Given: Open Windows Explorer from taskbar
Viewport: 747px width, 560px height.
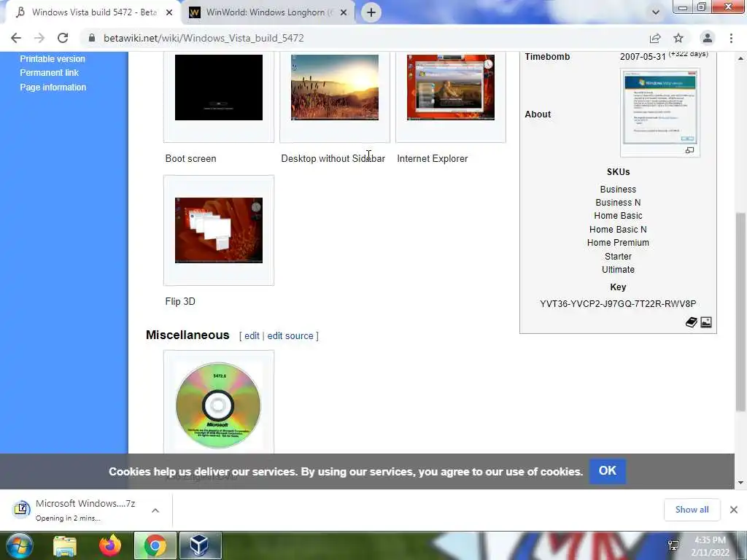Looking at the screenshot, I should click(x=65, y=545).
